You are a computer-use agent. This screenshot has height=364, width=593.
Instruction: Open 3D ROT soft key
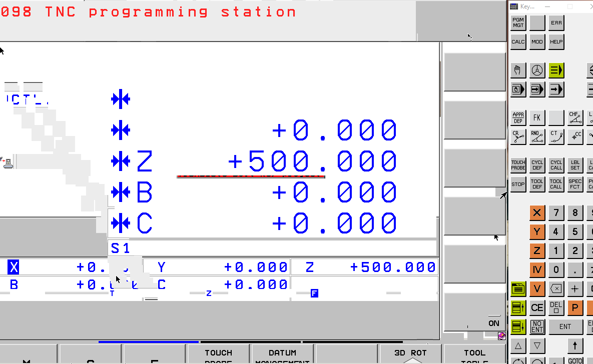click(x=410, y=354)
